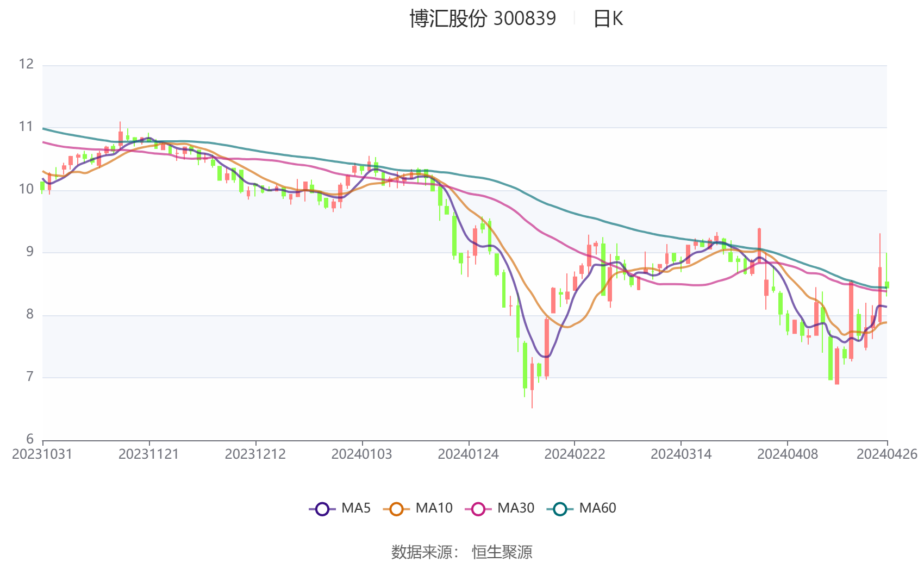Toggle the MA10 legend series
Image resolution: width=924 pixels, height=562 pixels.
pyautogui.click(x=417, y=508)
